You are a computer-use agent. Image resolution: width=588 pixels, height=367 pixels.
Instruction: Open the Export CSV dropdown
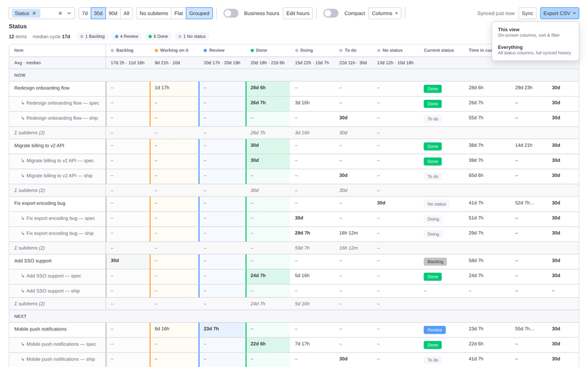(559, 13)
